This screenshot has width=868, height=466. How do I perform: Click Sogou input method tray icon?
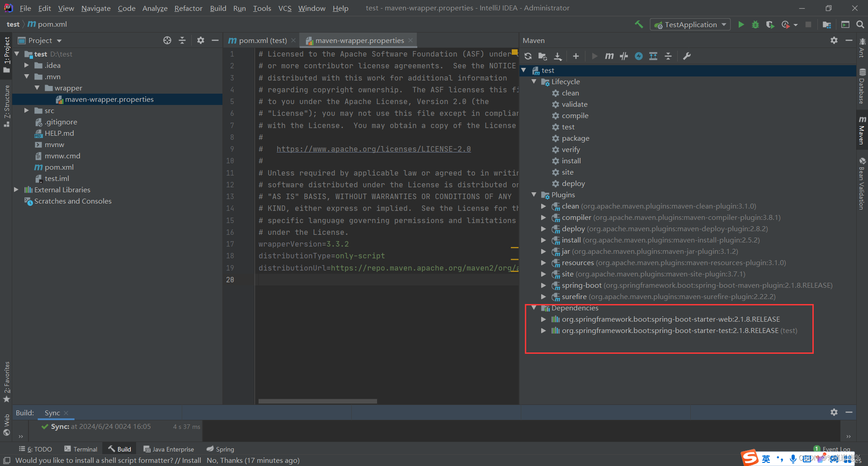click(x=750, y=457)
